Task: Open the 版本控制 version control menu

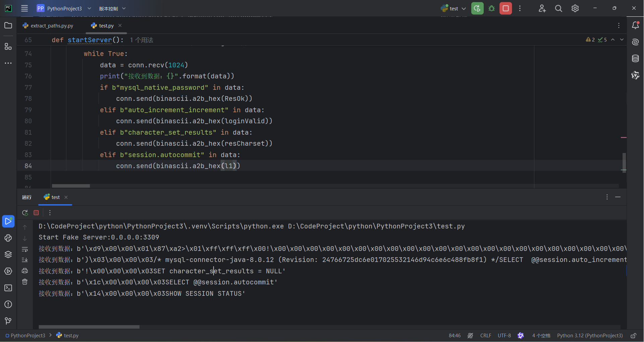Action: [x=112, y=8]
